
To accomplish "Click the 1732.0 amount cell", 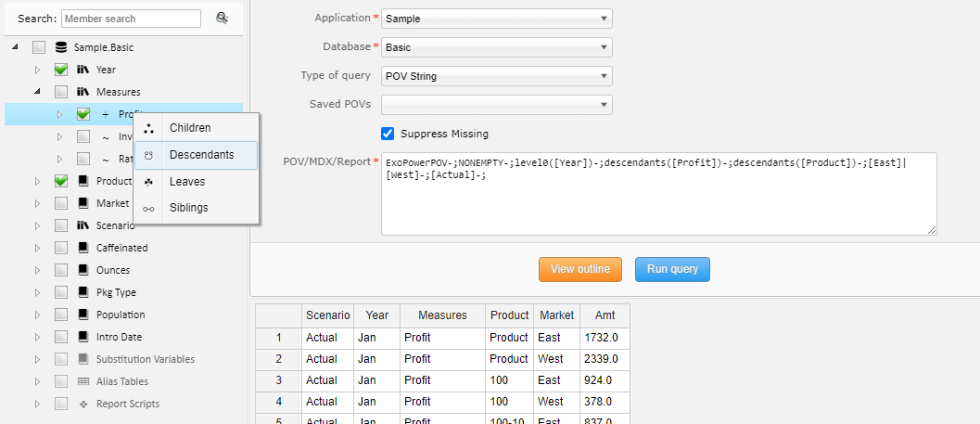I will 605,338.
